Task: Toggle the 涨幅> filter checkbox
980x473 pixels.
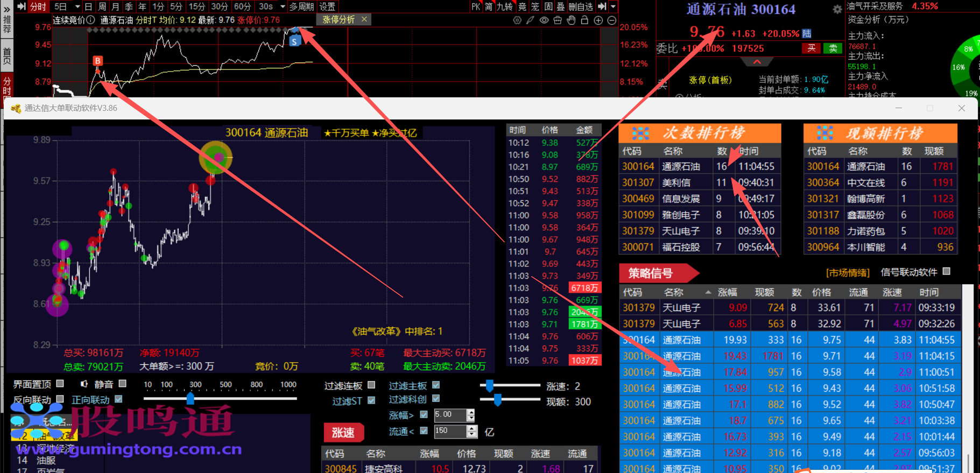Action: click(x=424, y=414)
